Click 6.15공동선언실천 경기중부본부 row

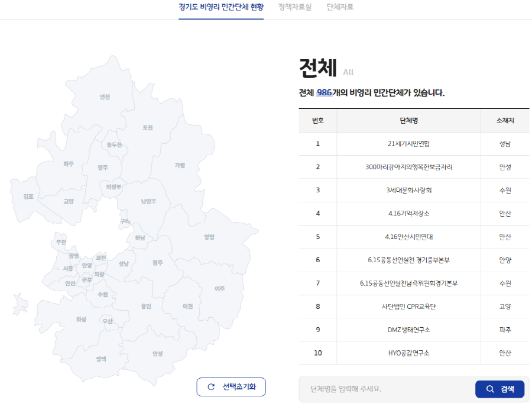coord(414,260)
